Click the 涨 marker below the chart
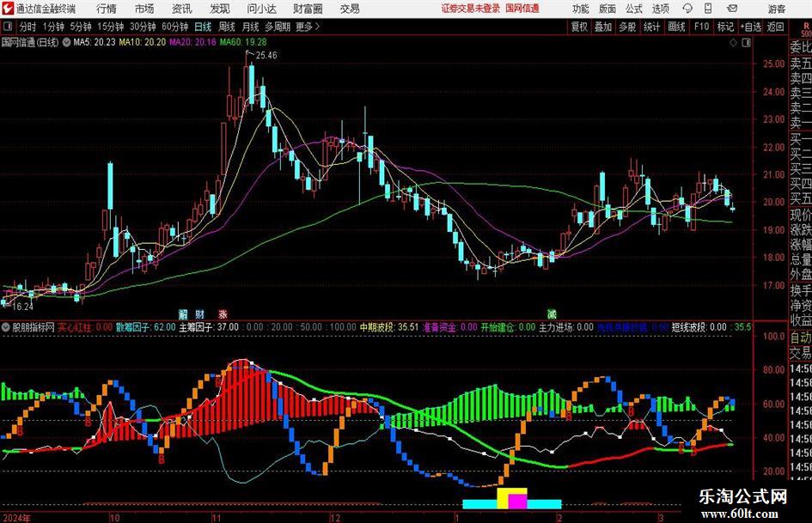812x523 pixels. click(223, 313)
